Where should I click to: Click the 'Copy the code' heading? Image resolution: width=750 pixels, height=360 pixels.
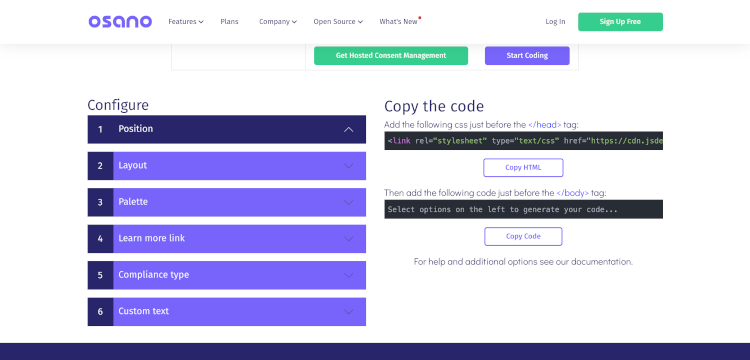(434, 107)
